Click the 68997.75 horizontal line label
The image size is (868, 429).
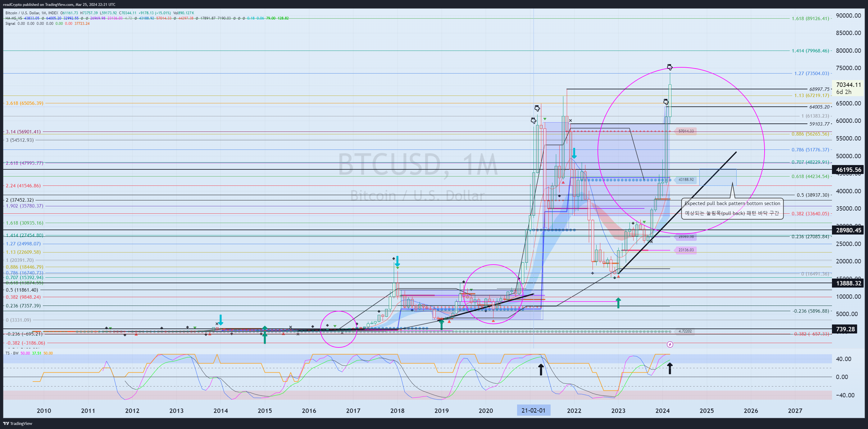tap(820, 89)
